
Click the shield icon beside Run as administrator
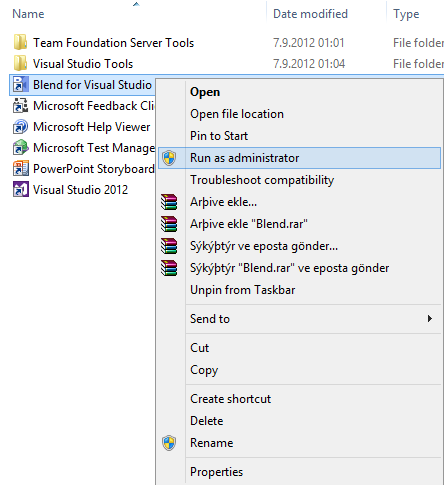(169, 158)
